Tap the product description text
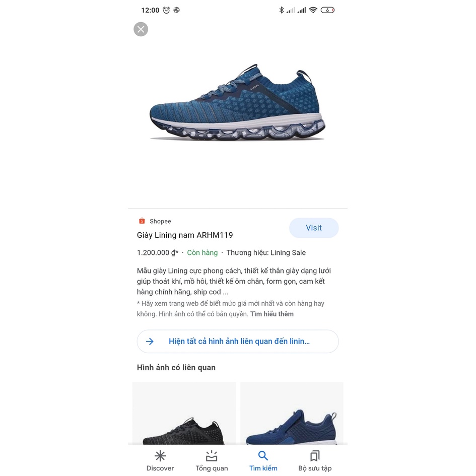 pyautogui.click(x=234, y=282)
